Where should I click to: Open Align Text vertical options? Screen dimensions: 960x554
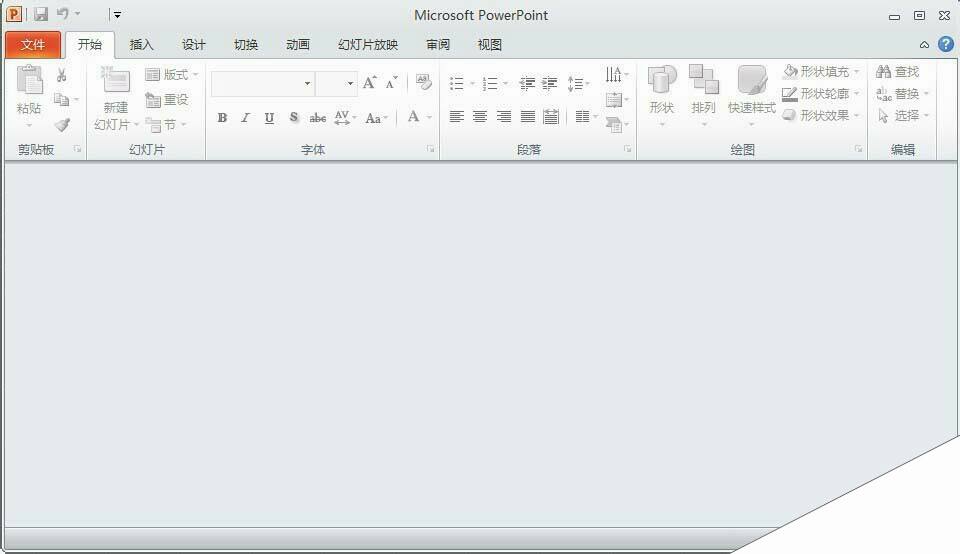point(617,100)
